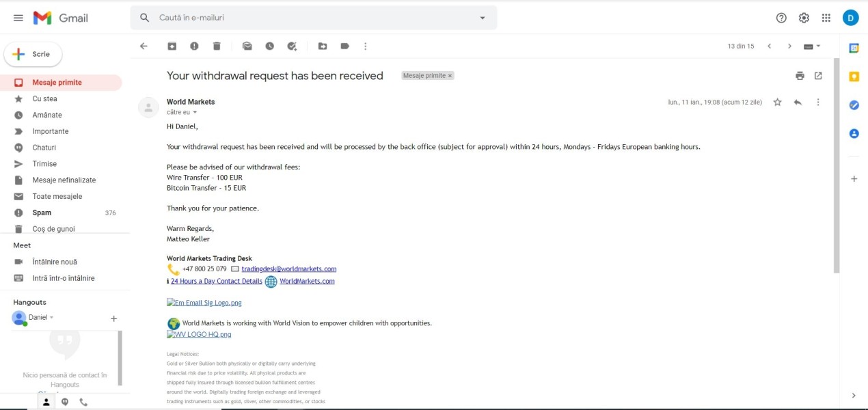Star this World Markets message
The height and width of the screenshot is (410, 868).
click(777, 102)
